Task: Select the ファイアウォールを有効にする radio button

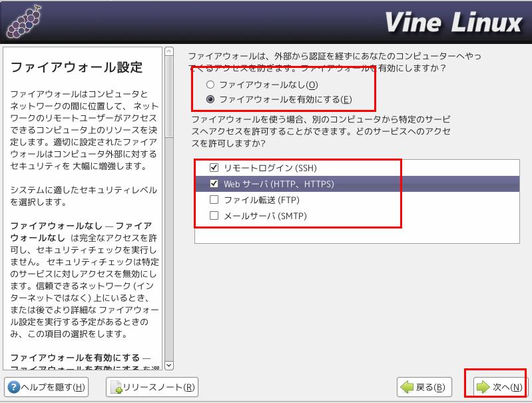Action: (x=210, y=99)
